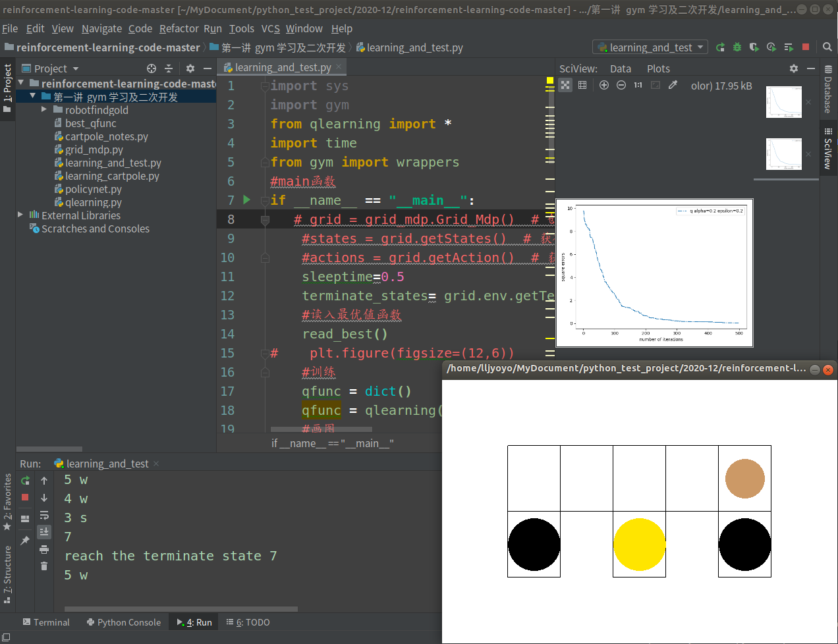Open Search Everywhere magnifier
Screen dimensions: 838x644
click(827, 47)
